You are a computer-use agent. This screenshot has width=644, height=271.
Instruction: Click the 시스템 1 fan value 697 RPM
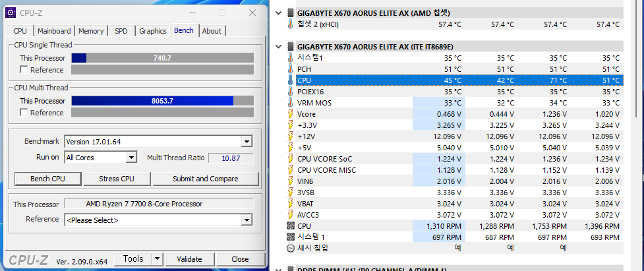[447, 237]
